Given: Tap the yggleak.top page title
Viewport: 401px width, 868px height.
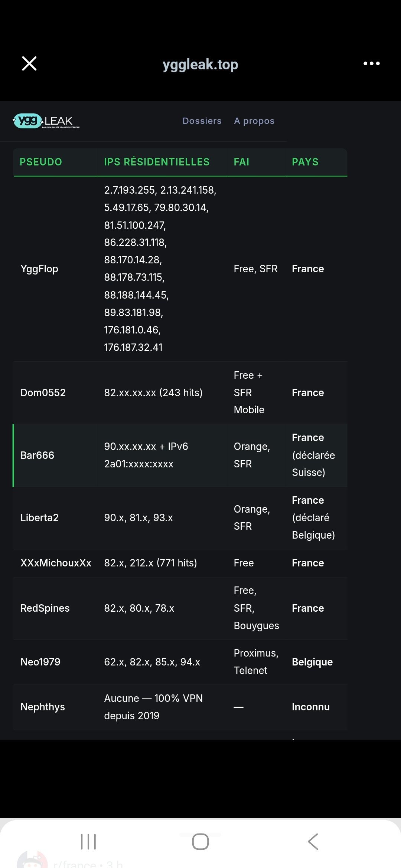Looking at the screenshot, I should [x=200, y=65].
